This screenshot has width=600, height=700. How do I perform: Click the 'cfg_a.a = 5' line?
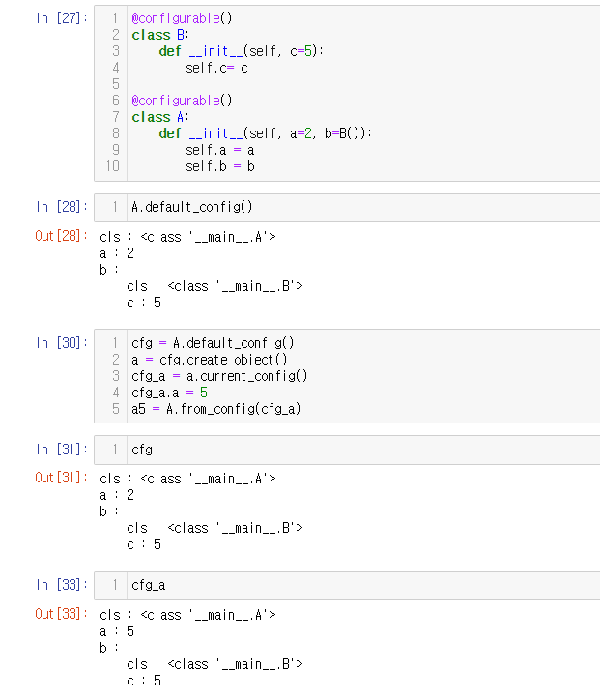pos(169,393)
